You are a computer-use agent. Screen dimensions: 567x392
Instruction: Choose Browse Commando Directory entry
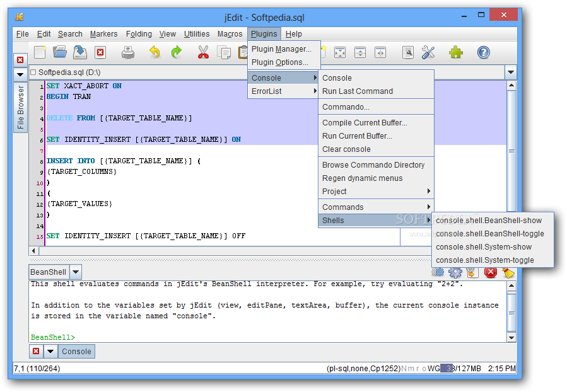point(376,164)
